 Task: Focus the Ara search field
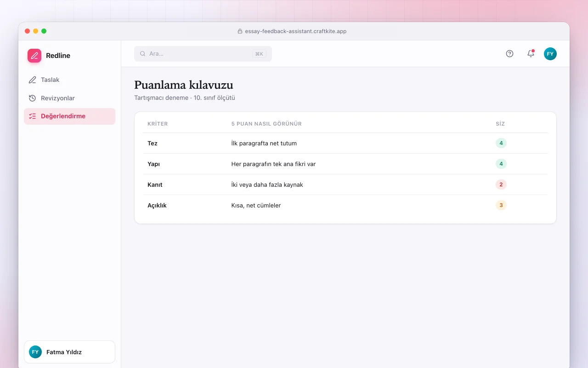[203, 54]
